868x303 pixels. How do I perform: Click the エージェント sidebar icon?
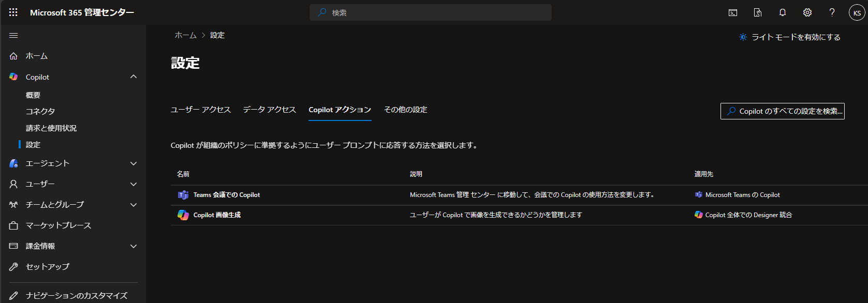click(x=14, y=163)
